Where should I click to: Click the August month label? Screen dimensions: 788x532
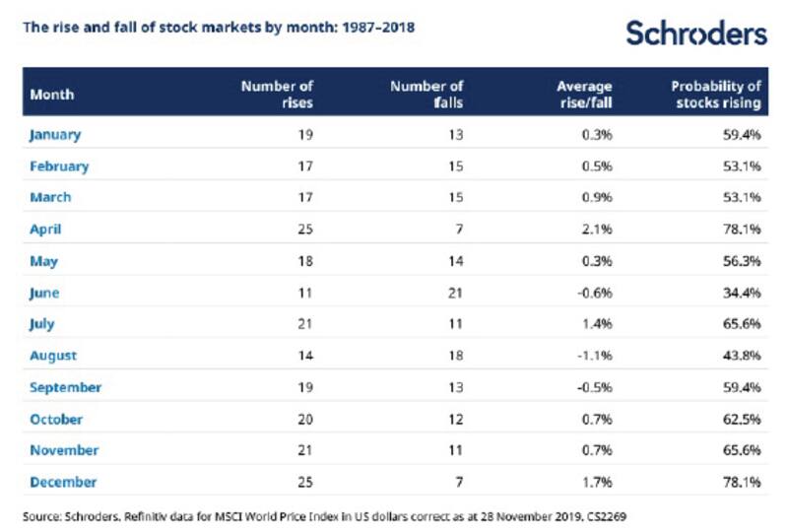coord(53,356)
